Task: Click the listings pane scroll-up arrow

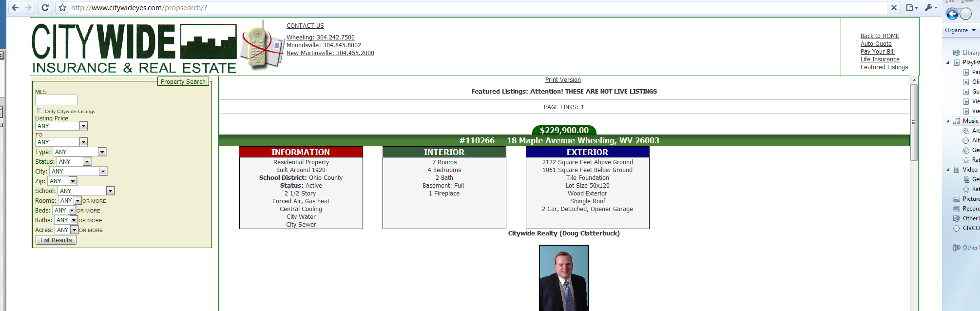Action: point(914,79)
